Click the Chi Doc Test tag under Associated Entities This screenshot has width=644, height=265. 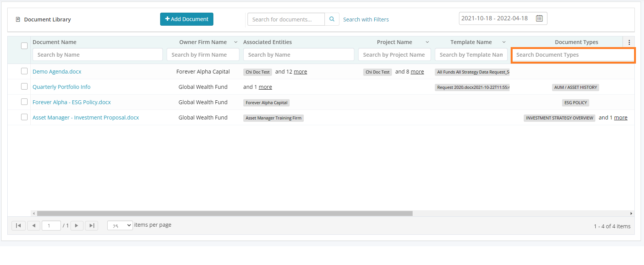257,72
